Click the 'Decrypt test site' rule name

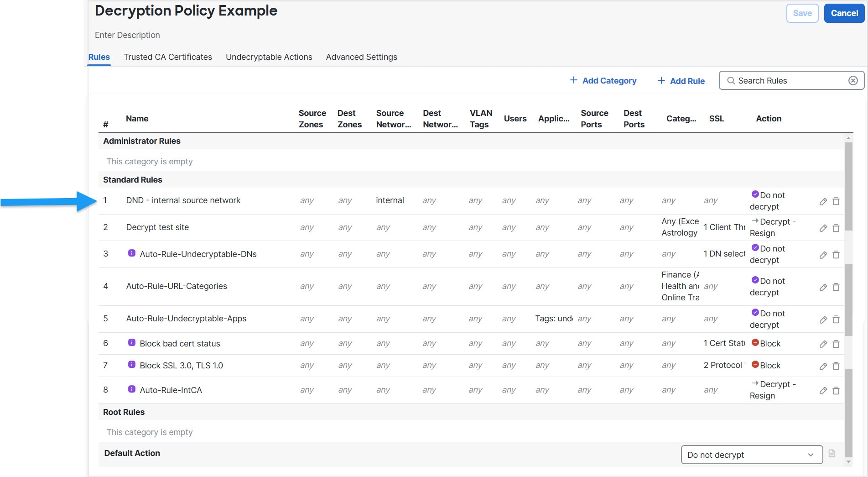coord(157,227)
